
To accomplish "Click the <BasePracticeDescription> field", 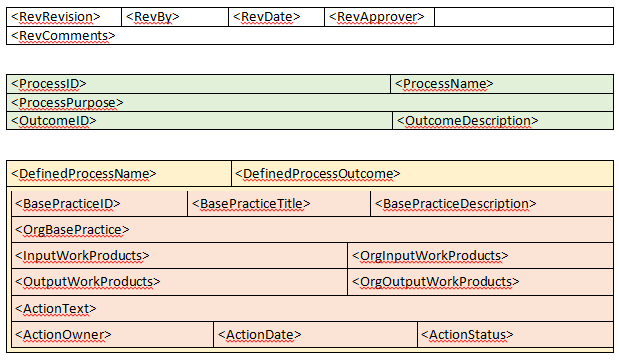I will coord(492,204).
